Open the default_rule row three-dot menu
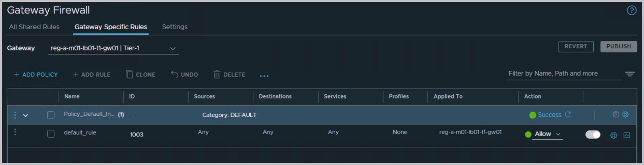Screen dimensions: 644x165 tap(15, 132)
